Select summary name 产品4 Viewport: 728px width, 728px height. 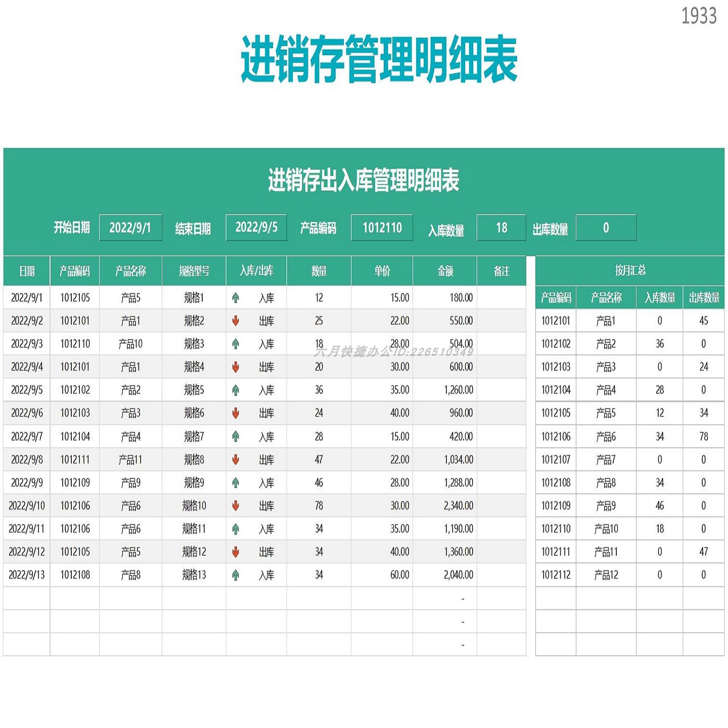pos(606,390)
